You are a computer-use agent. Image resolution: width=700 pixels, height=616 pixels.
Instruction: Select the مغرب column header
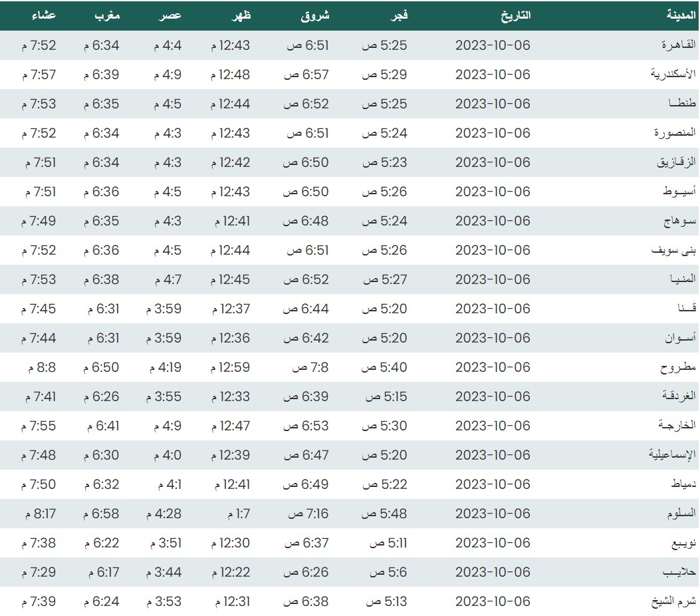[106, 15]
